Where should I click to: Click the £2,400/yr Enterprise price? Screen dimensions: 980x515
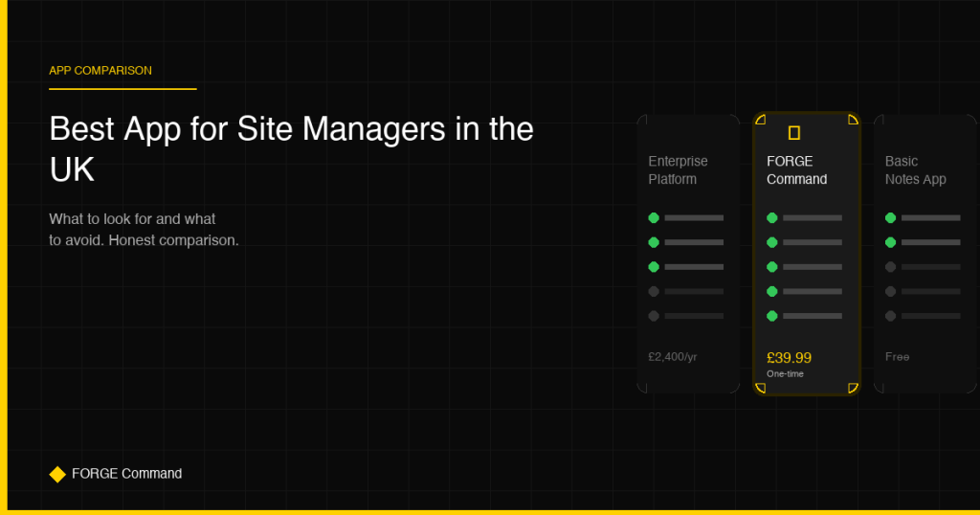[x=673, y=357]
